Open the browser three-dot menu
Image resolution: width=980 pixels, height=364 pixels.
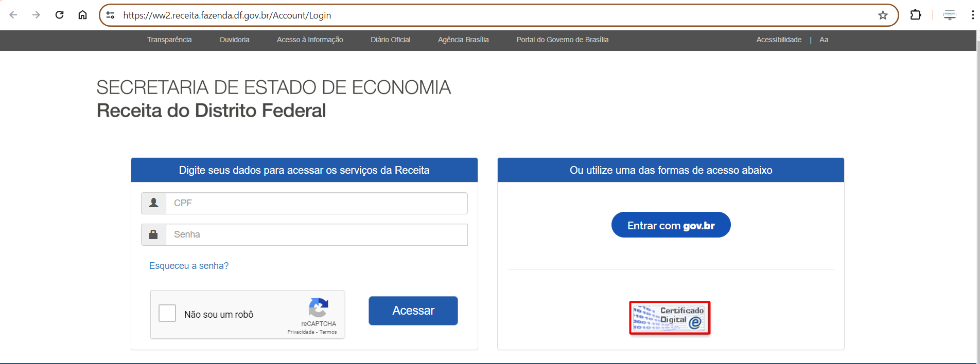(972, 15)
